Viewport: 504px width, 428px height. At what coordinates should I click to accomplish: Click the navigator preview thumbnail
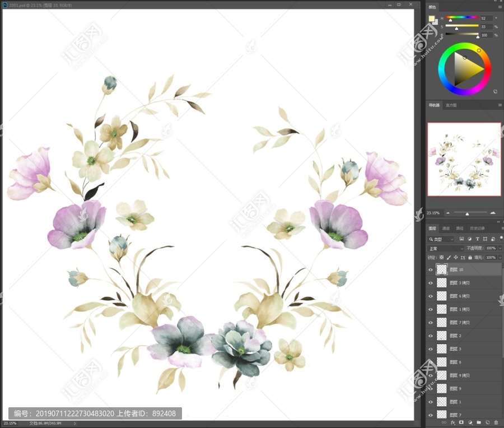[464, 159]
